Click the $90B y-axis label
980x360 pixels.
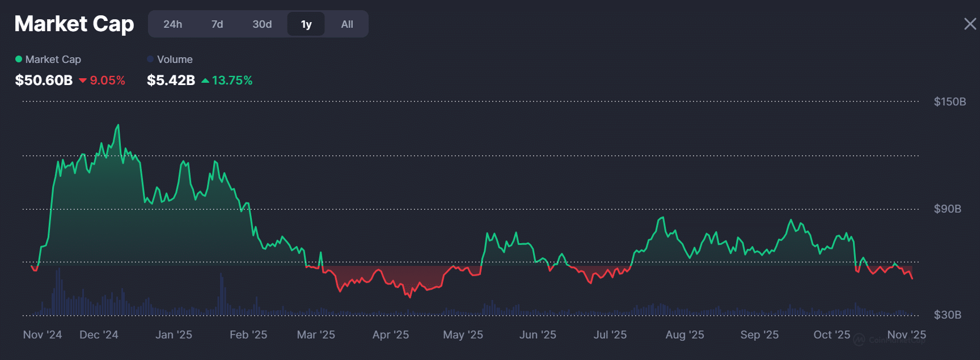tap(947, 209)
